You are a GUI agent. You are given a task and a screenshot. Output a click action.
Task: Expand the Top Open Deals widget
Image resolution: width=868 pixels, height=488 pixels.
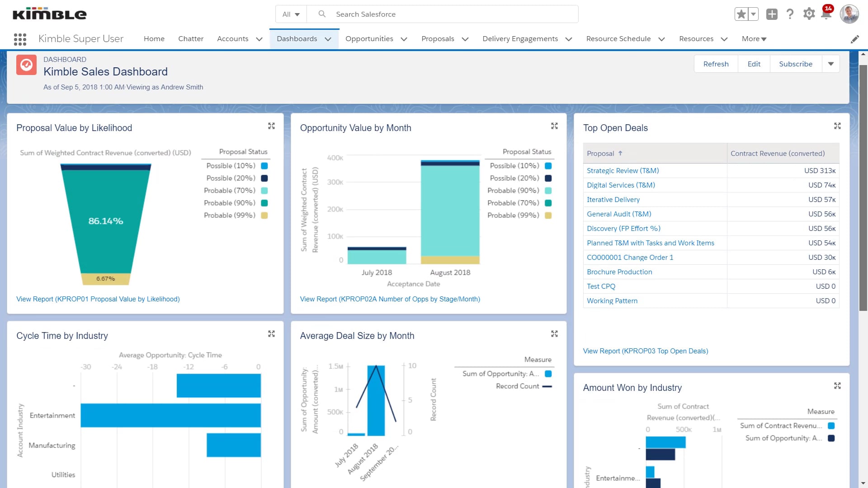pos(837,126)
